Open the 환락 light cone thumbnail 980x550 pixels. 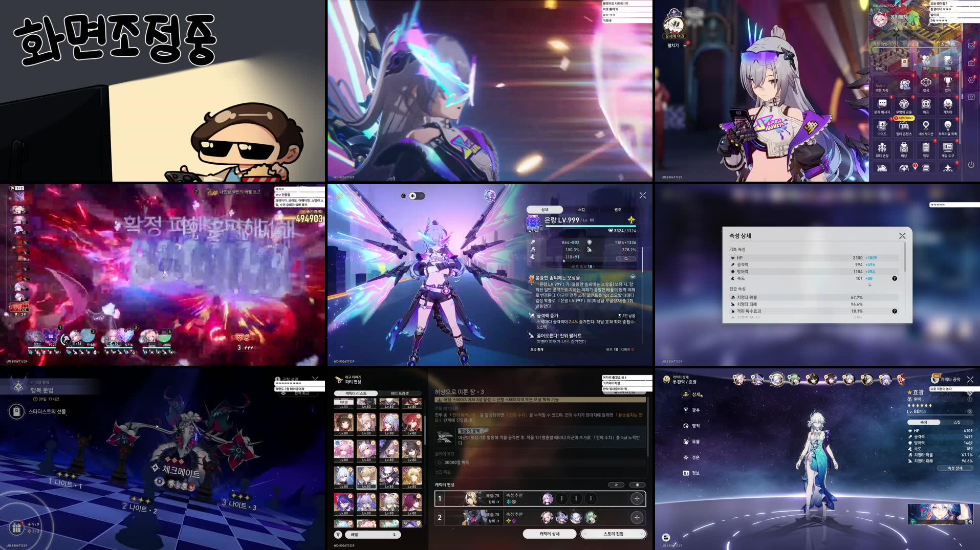940,514
